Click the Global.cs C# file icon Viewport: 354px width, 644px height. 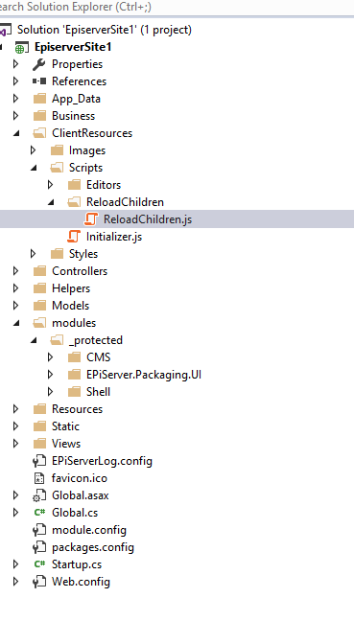pos(39,513)
